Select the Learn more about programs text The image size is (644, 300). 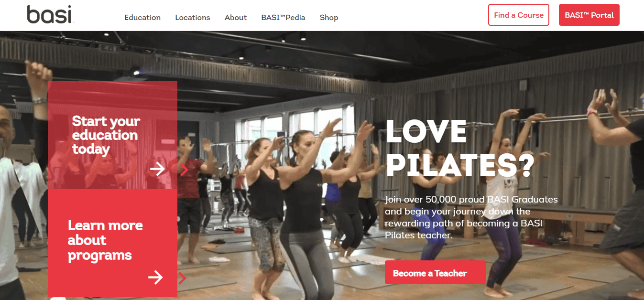point(105,240)
